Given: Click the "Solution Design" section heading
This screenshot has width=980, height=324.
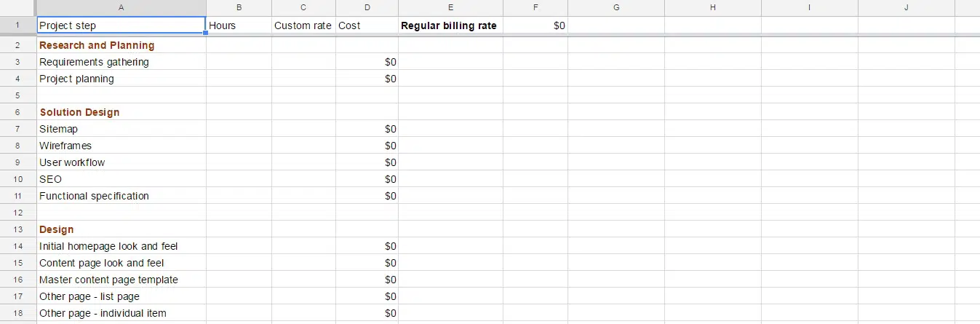Looking at the screenshot, I should [79, 112].
